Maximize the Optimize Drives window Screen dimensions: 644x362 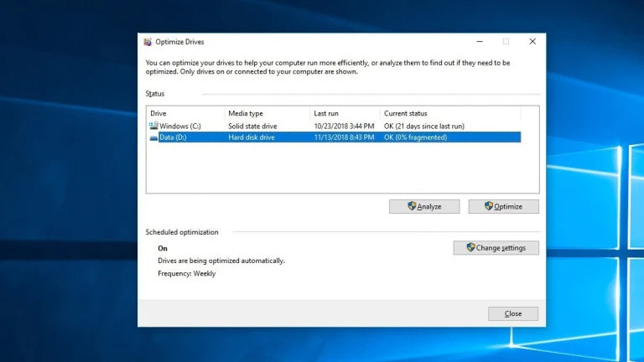click(506, 42)
